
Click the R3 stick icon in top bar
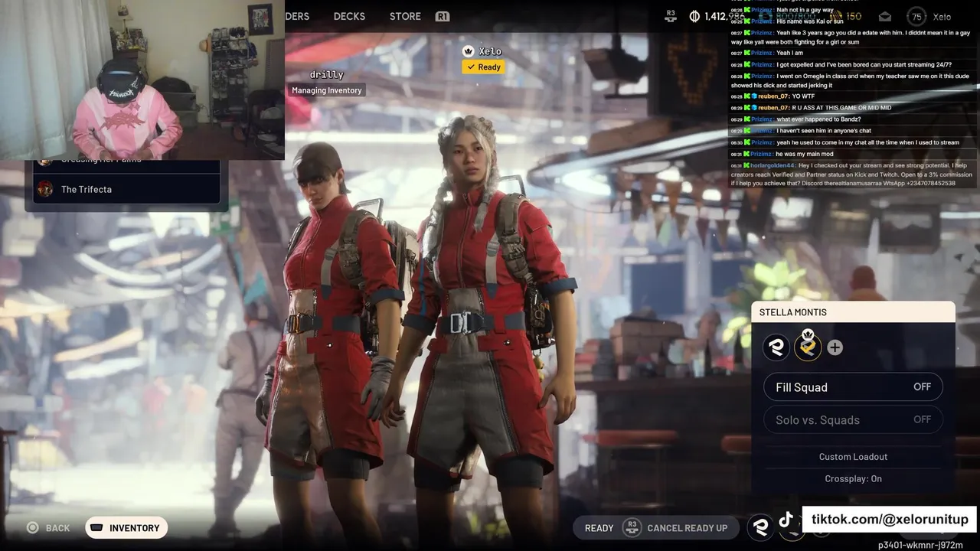click(671, 16)
